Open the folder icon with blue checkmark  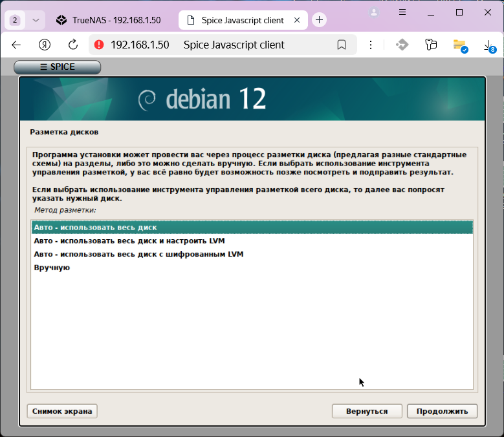[x=460, y=46]
